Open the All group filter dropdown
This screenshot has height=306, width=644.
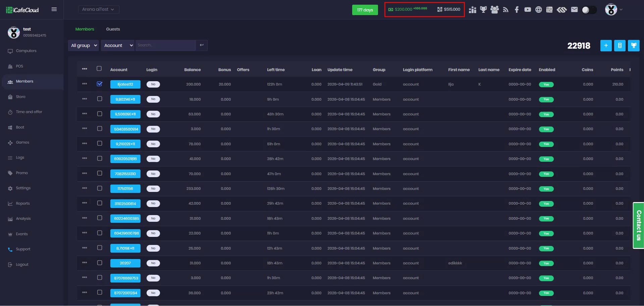[x=83, y=45]
